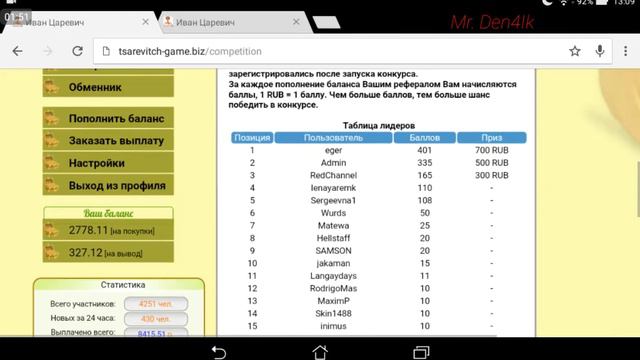
Task: Select user Langaydays in leaderboard
Action: (x=333, y=276)
